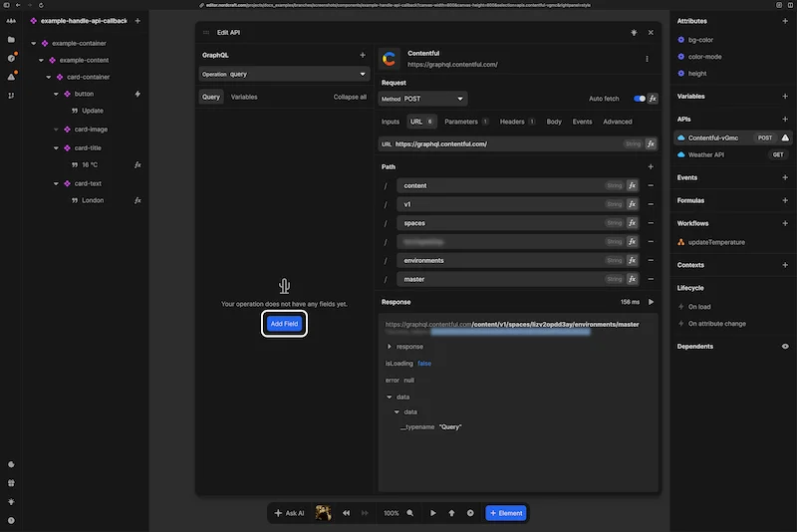Add a new API

point(785,119)
